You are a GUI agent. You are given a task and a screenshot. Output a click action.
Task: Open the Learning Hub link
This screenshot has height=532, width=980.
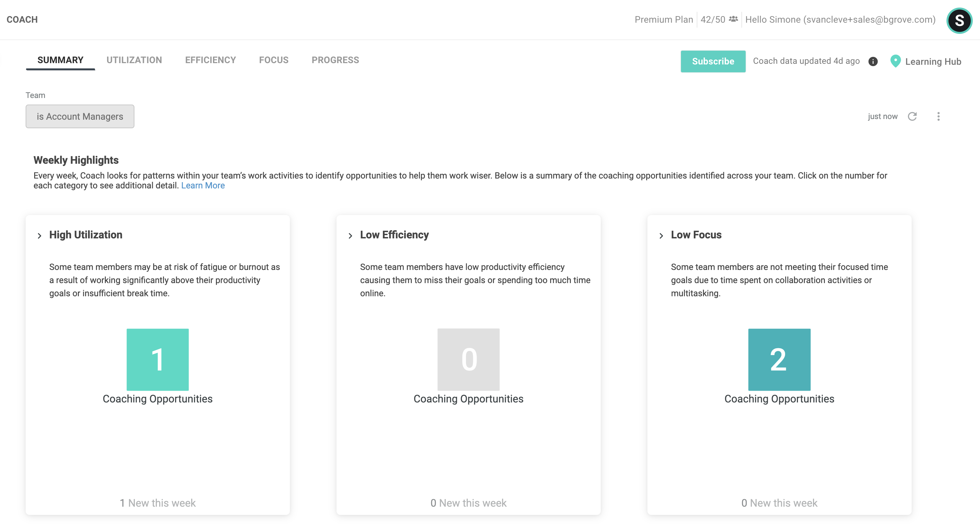coord(933,61)
